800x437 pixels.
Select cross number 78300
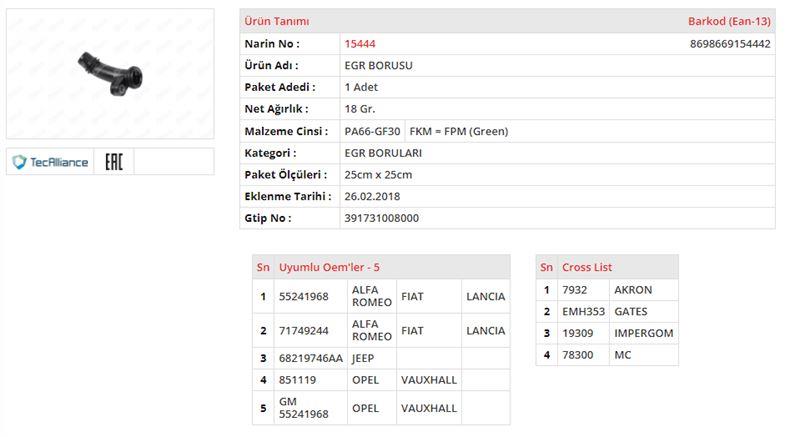click(x=578, y=355)
